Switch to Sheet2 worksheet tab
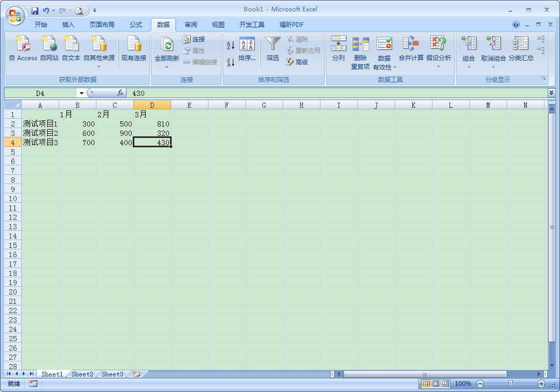This screenshot has height=392, width=560. coord(82,374)
